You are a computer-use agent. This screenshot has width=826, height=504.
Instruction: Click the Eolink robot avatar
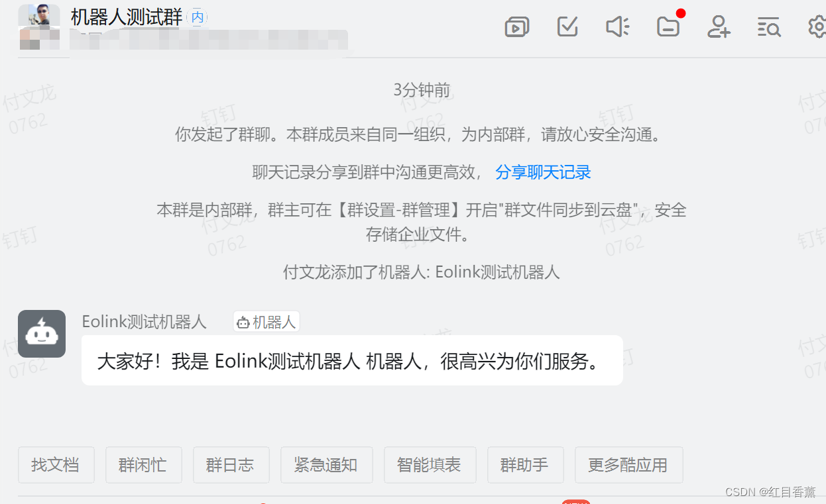coord(42,334)
